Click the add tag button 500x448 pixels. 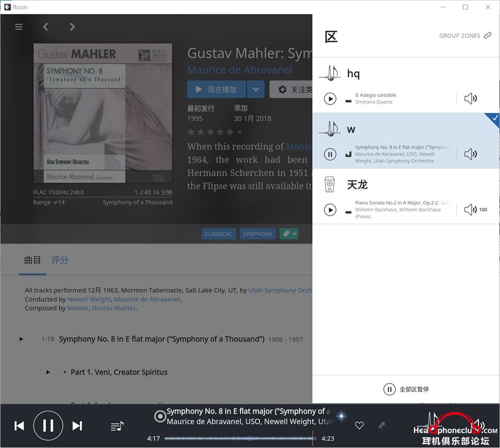pos(289,234)
